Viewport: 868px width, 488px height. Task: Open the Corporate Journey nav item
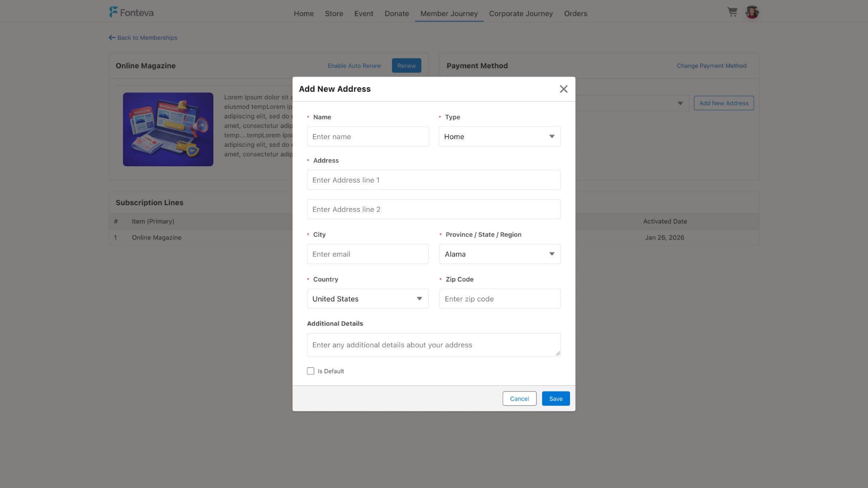point(521,14)
